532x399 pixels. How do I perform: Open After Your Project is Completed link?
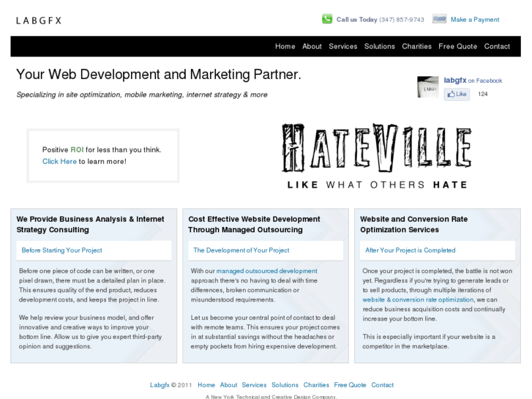click(411, 250)
